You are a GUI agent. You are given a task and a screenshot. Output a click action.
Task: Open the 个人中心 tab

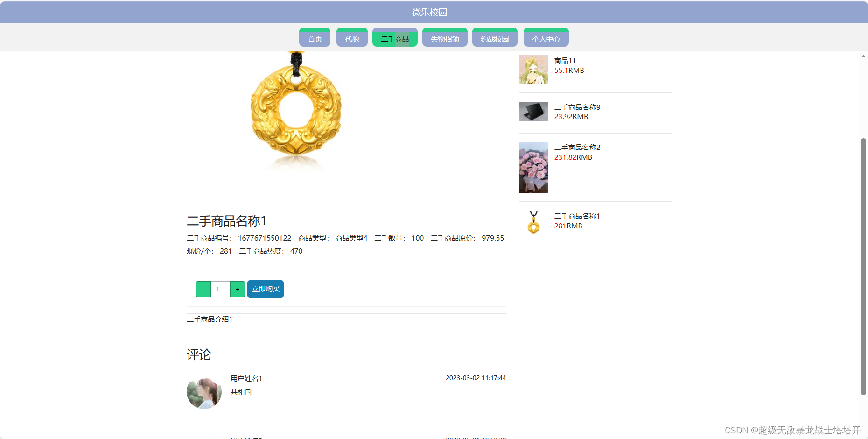pos(546,37)
